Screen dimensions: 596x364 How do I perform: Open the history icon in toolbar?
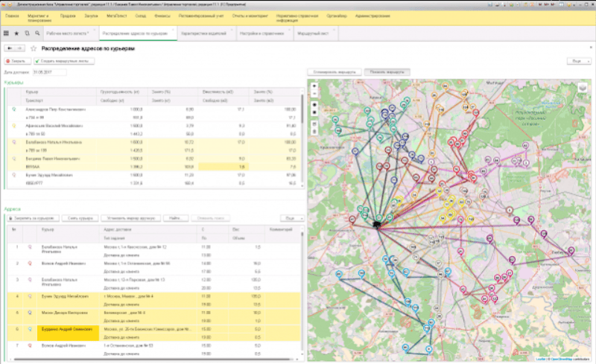click(27, 33)
